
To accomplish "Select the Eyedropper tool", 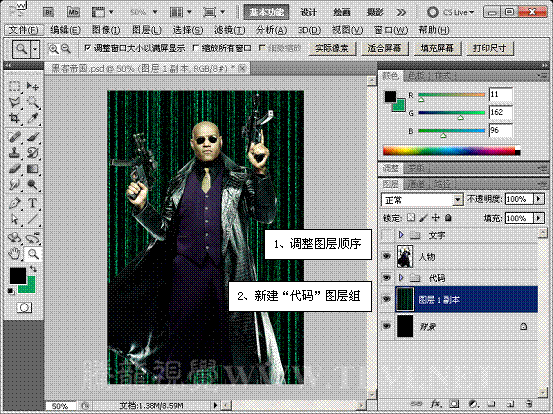I will click(32, 118).
